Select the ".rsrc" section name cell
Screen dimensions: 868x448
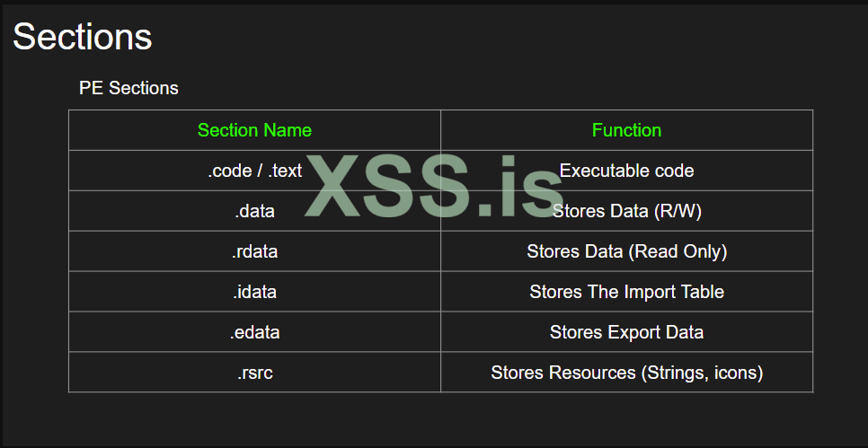(x=254, y=373)
